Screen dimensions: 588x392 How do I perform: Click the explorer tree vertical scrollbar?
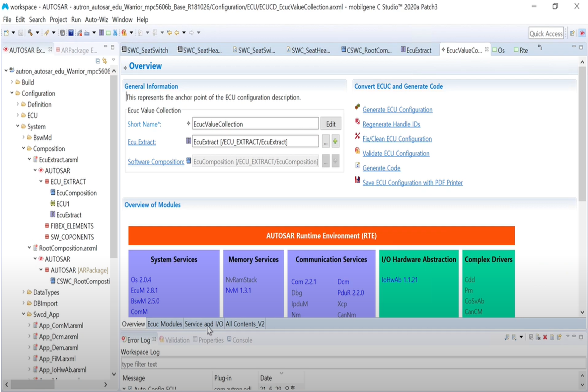tap(114, 166)
